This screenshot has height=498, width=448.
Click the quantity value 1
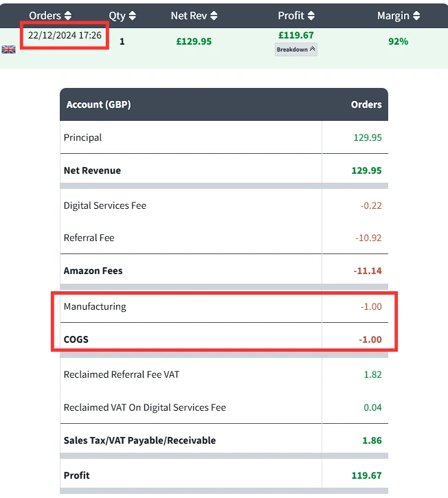coord(122,41)
